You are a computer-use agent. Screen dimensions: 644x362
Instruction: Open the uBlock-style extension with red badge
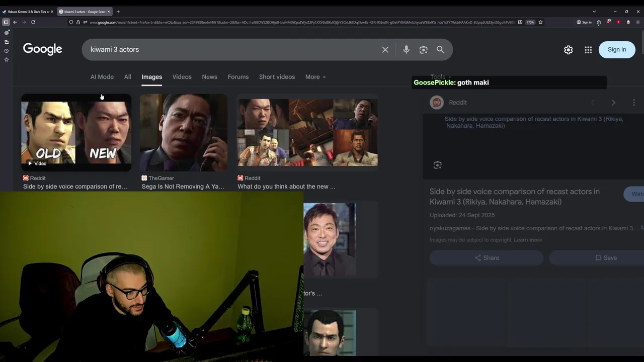click(608, 22)
